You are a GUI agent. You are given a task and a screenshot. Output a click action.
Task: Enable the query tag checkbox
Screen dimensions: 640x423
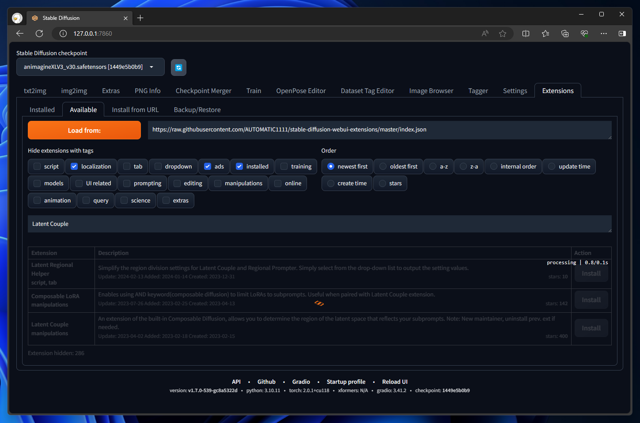point(86,200)
